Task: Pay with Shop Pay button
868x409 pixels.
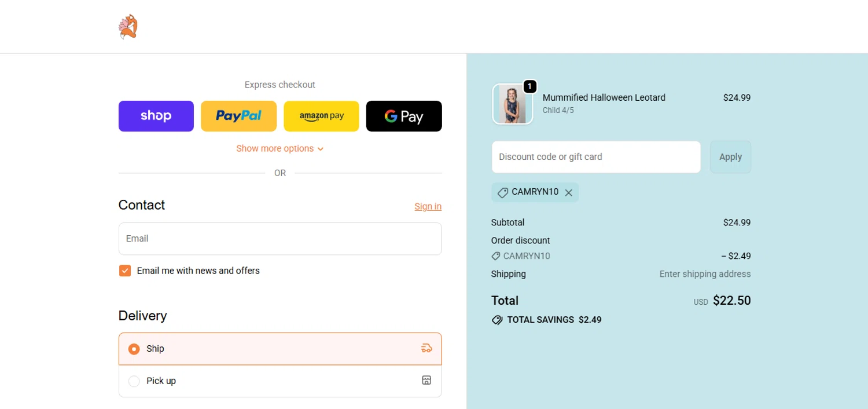Action: tap(156, 116)
